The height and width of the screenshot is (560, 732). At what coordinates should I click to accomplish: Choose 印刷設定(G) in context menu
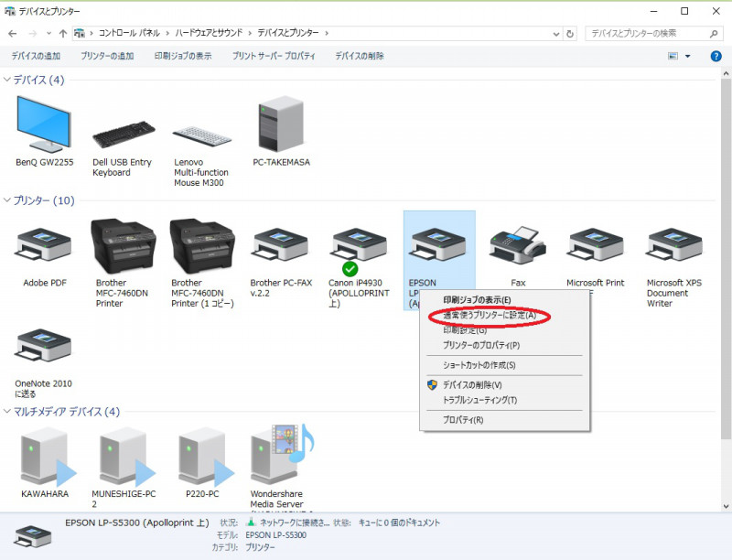[504, 330]
